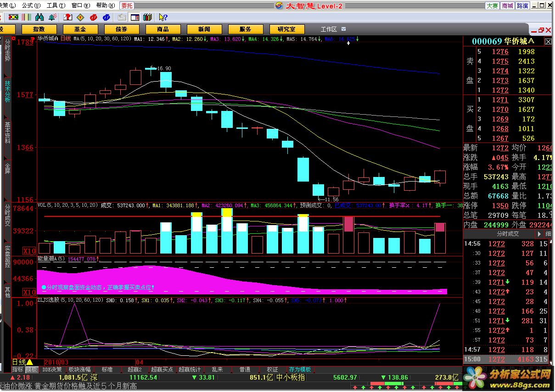The width and height of the screenshot is (555, 392).
Task: Switch to the DDE决策 bottom tab
Action: (x=52, y=370)
